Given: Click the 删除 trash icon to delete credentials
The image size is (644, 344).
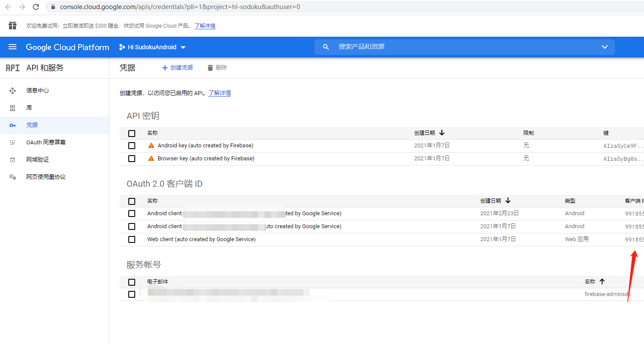Looking at the screenshot, I should [x=210, y=67].
